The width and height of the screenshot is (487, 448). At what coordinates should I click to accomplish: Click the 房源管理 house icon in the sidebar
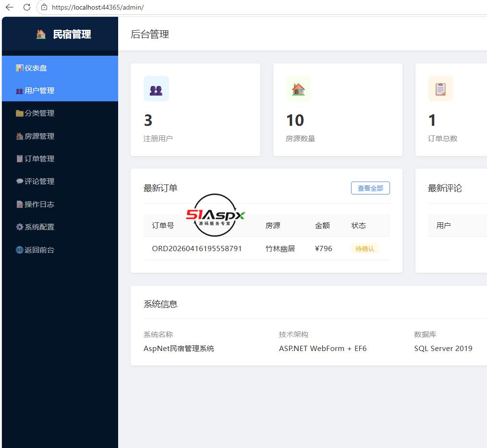[20, 136]
